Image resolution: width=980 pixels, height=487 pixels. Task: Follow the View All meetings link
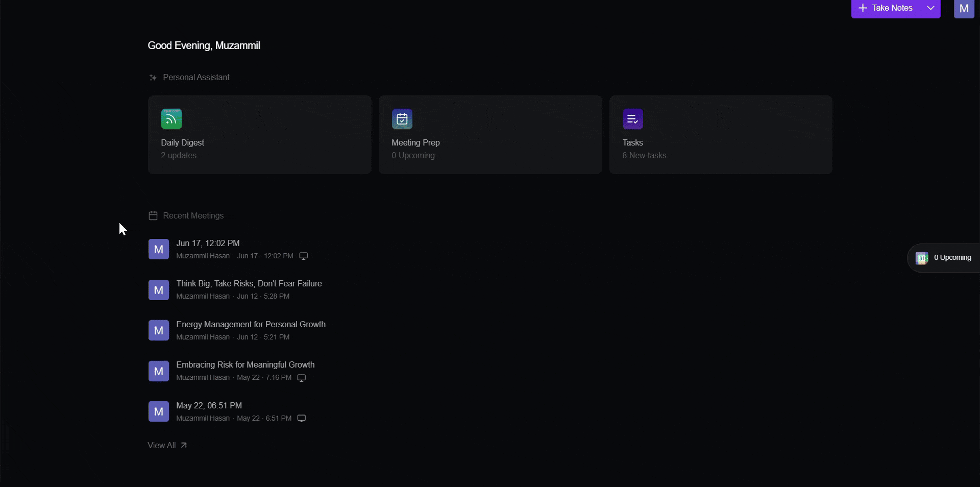pyautogui.click(x=167, y=445)
